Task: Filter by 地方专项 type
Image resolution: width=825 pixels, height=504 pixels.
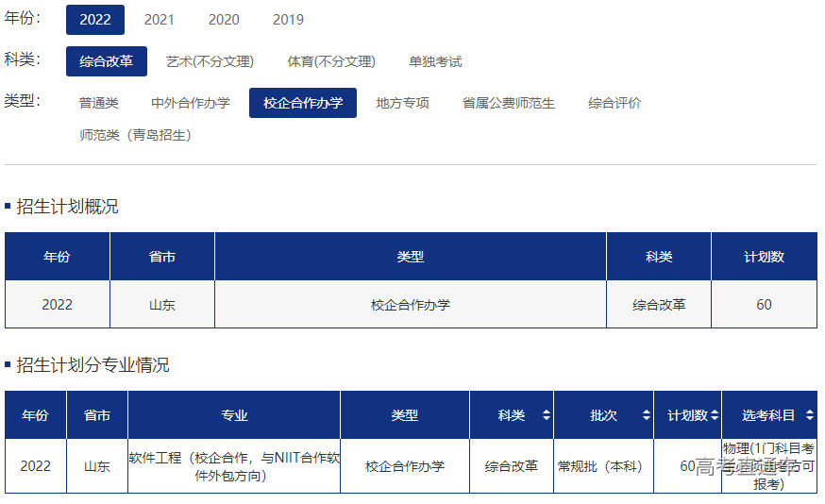Action: click(402, 103)
